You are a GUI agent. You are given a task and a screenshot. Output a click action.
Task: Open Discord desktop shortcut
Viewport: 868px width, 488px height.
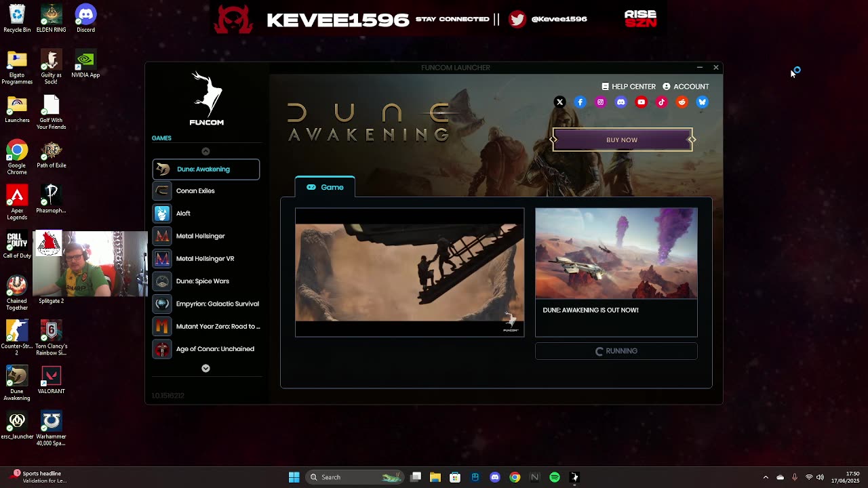pos(85,18)
